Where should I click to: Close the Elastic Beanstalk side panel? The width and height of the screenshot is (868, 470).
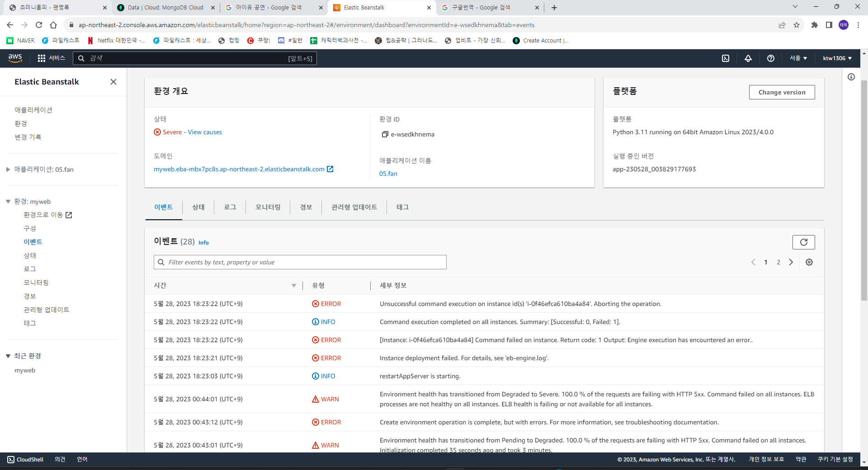[113, 82]
